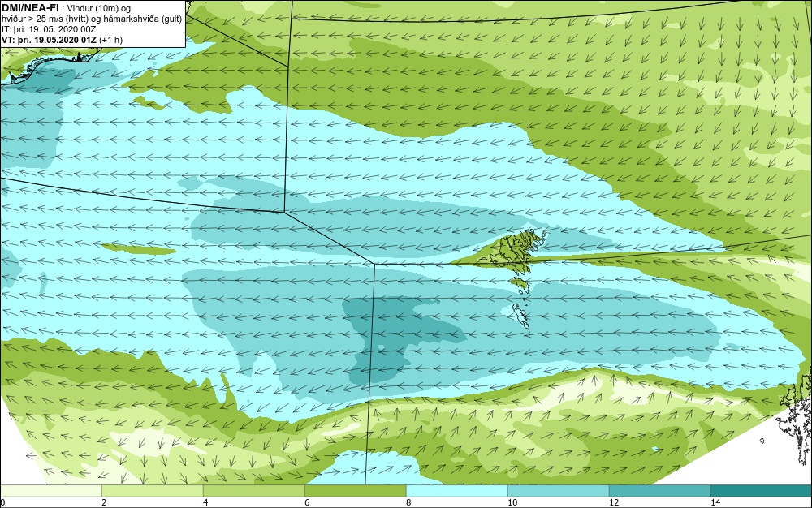The image size is (812, 508).
Task: Click the legend value label '0'
Action: (x=2, y=502)
